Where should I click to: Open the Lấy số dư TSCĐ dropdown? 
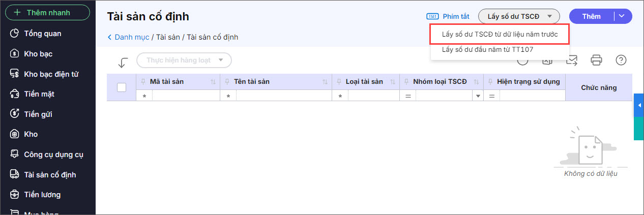tap(519, 16)
